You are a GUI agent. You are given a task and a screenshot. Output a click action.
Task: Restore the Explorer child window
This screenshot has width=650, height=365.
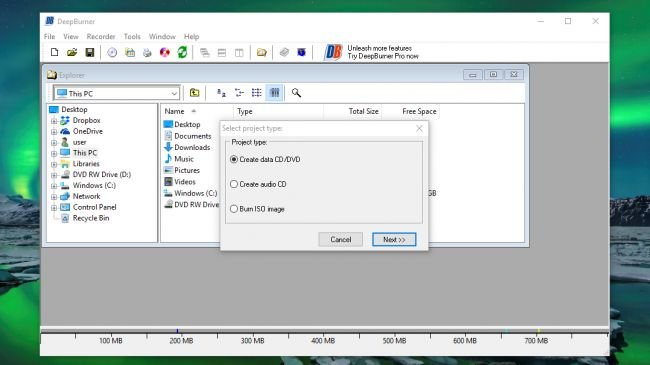[x=493, y=75]
